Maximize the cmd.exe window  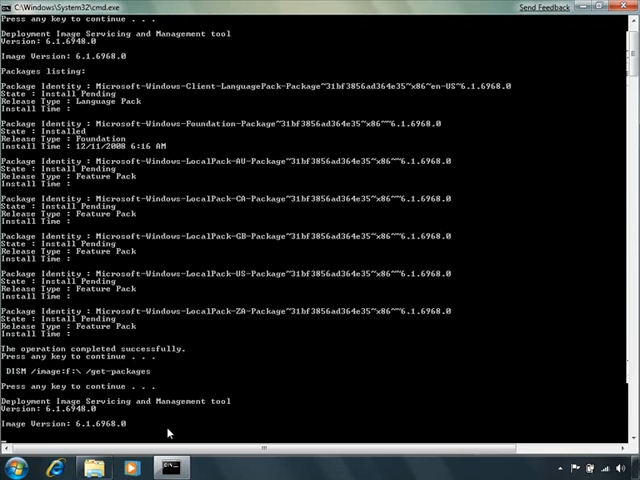(x=599, y=6)
